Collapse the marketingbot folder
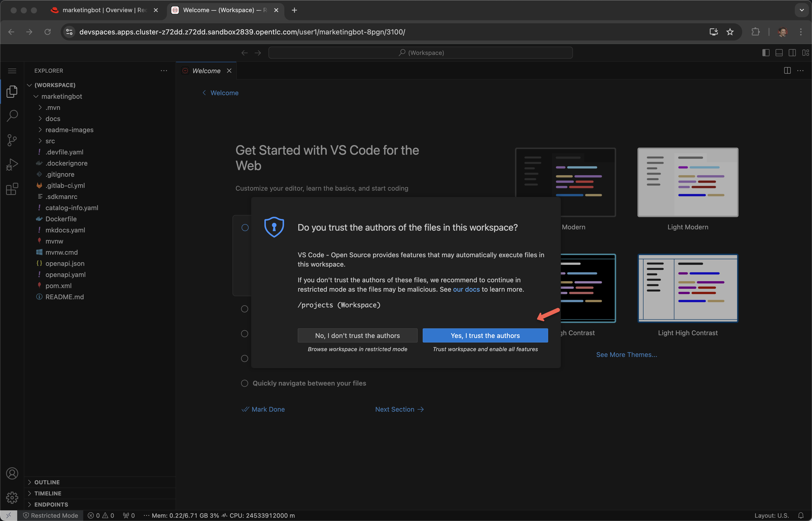Image resolution: width=812 pixels, height=521 pixels. click(x=61, y=96)
